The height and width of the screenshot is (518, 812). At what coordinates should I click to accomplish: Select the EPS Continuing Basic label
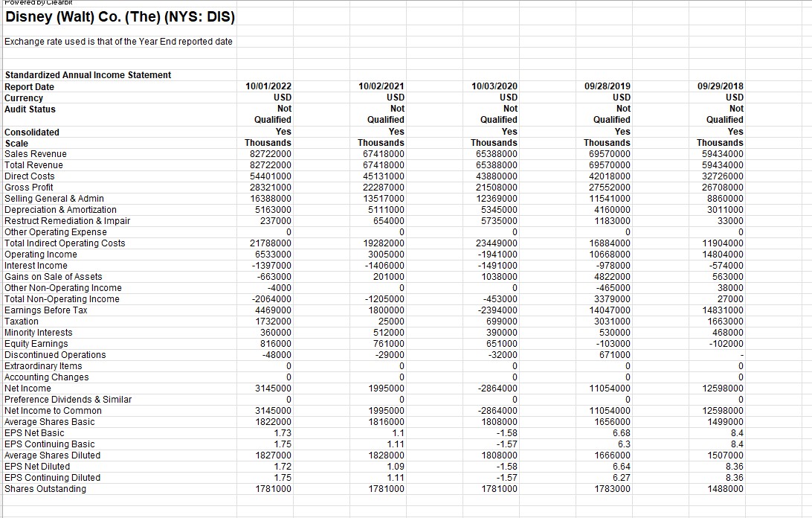coord(50,444)
